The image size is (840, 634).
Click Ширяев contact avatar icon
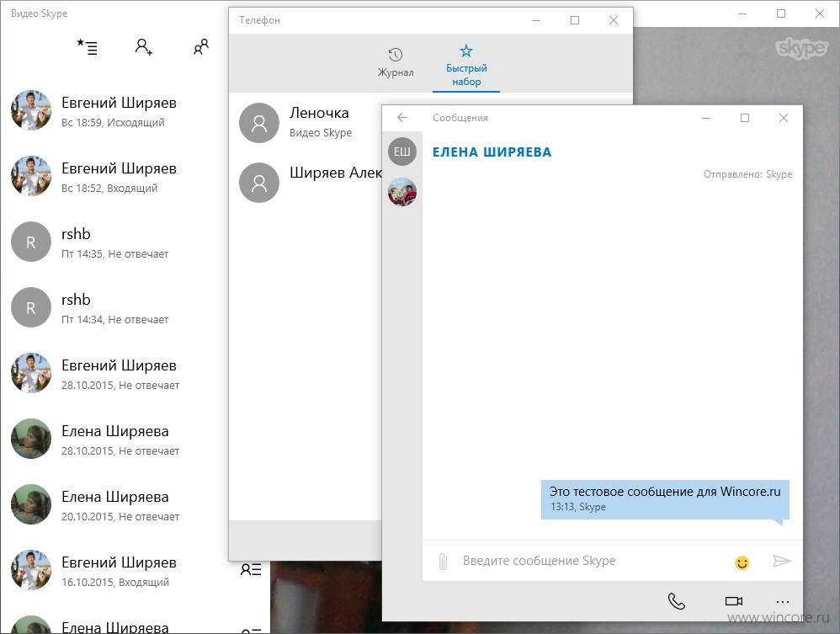(259, 183)
